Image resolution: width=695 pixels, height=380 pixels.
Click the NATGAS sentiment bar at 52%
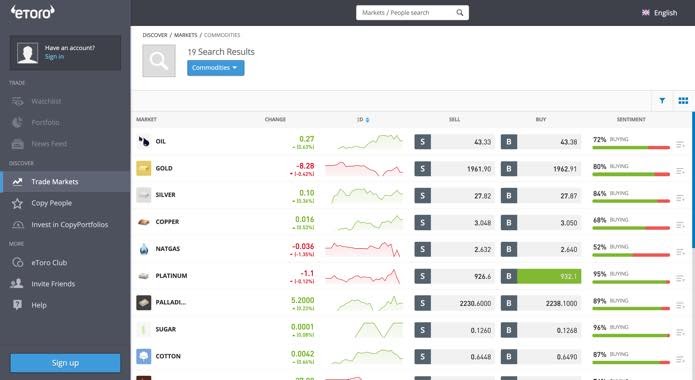click(x=631, y=255)
